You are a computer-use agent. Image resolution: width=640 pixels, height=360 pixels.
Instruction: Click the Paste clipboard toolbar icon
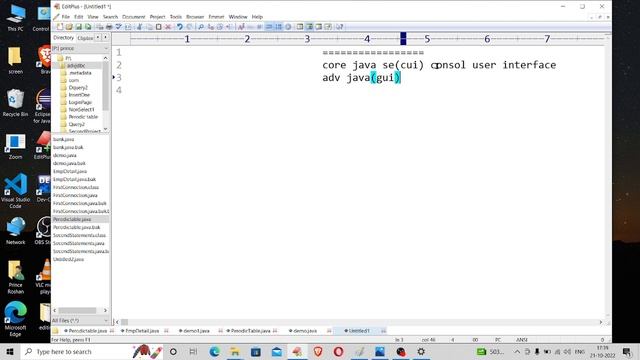[x=158, y=27]
